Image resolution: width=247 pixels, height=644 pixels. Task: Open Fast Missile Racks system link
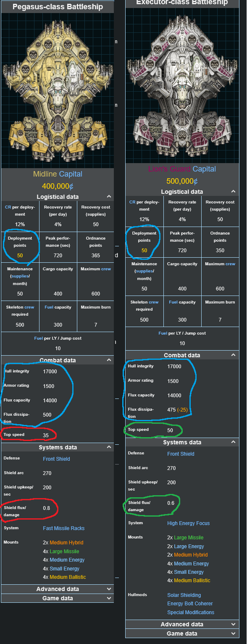click(x=64, y=528)
